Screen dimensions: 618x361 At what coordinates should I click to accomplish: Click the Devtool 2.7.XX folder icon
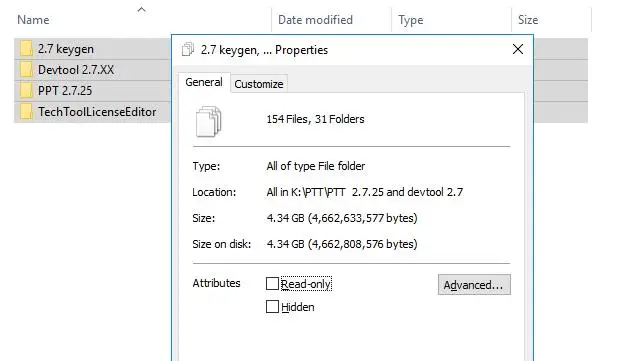coord(26,70)
